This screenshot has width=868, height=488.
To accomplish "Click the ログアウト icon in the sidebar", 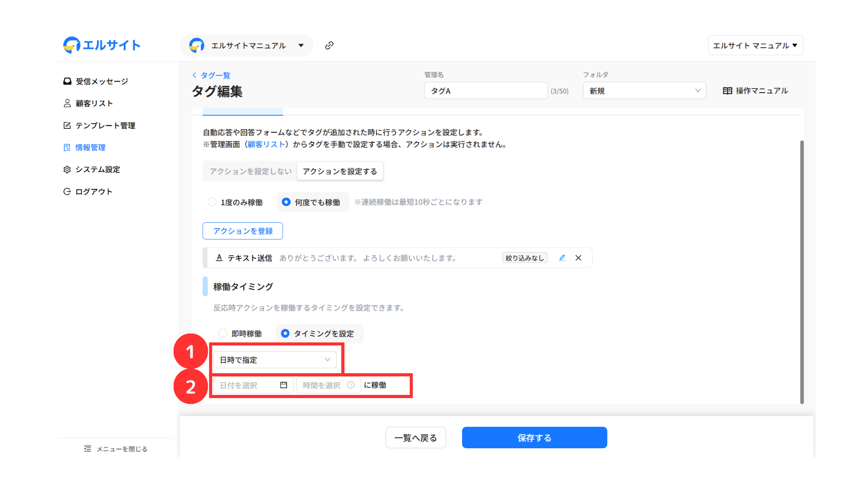I will pyautogui.click(x=67, y=192).
